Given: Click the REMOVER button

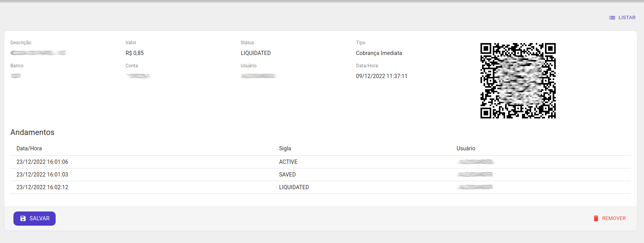Looking at the screenshot, I should point(609,218).
